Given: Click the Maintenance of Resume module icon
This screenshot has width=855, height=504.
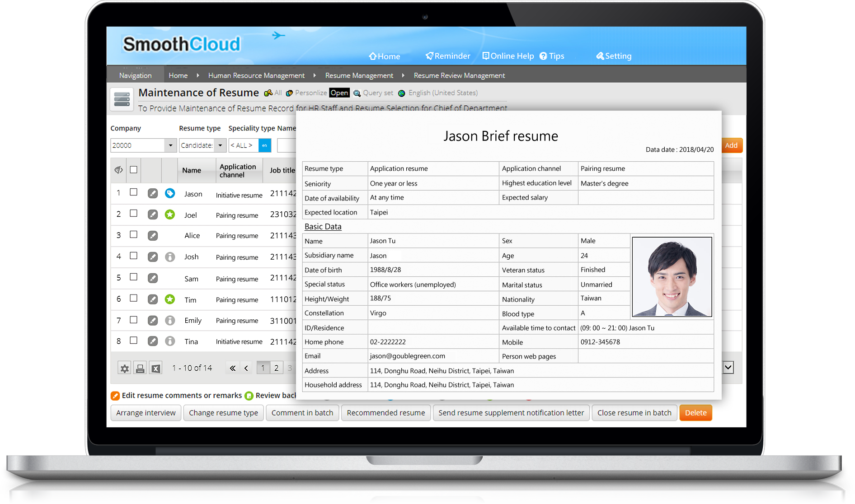Looking at the screenshot, I should click(122, 99).
